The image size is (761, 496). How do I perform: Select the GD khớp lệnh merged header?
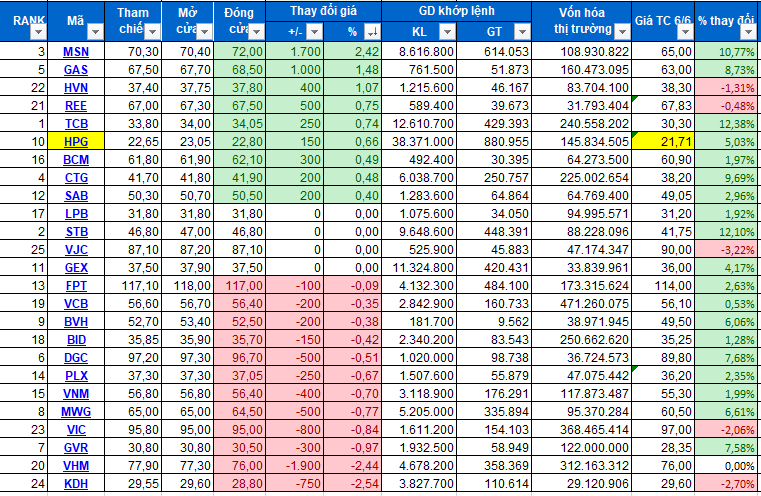(456, 11)
